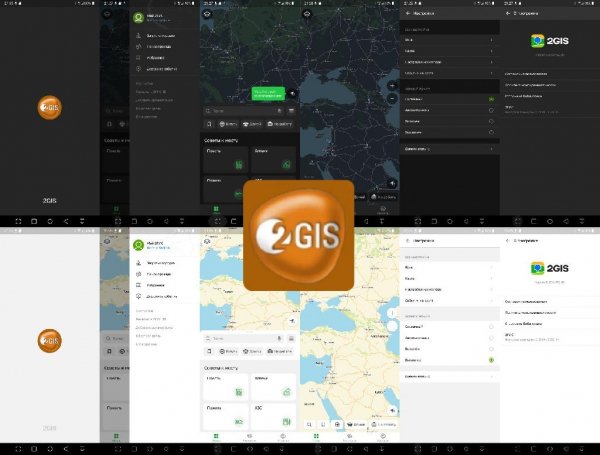Viewport: 600px width, 455px height.
Task: Click the dark home screen search field
Action: tap(244, 111)
